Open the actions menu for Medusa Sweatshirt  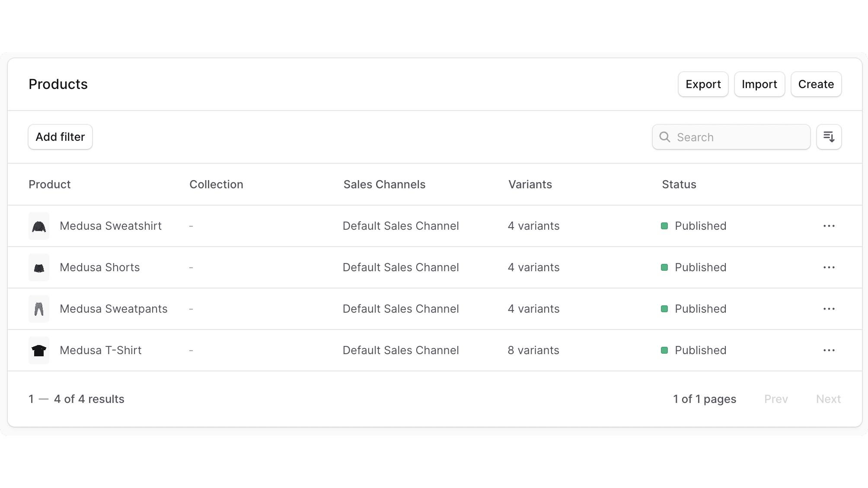[829, 226]
